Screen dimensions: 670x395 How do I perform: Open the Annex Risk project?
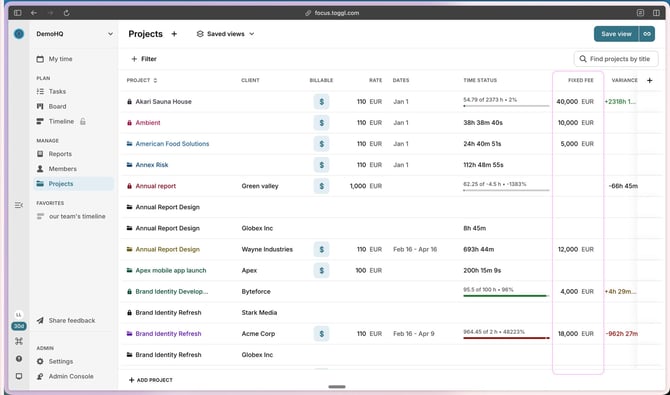tap(152, 165)
